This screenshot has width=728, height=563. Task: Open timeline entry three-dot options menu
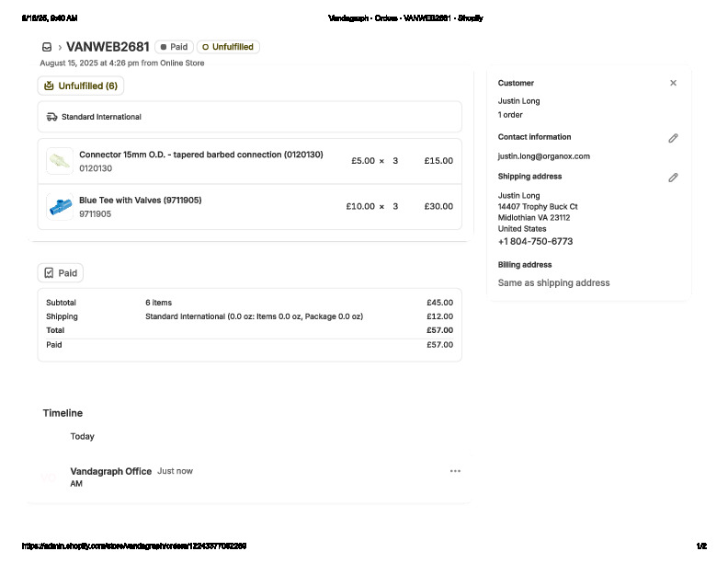pyautogui.click(x=455, y=471)
